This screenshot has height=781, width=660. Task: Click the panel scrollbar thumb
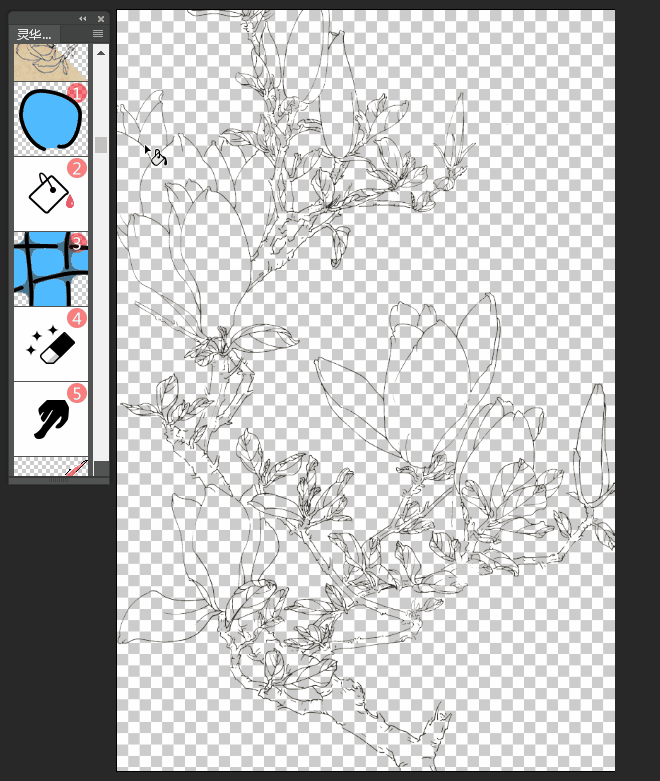pos(101,145)
